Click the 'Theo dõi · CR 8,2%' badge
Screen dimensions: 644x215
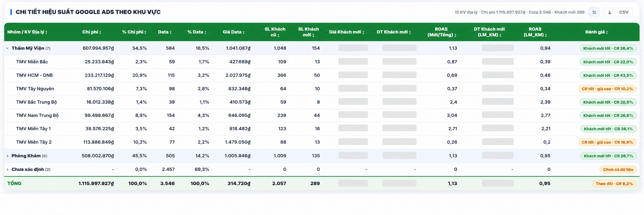tap(614, 184)
